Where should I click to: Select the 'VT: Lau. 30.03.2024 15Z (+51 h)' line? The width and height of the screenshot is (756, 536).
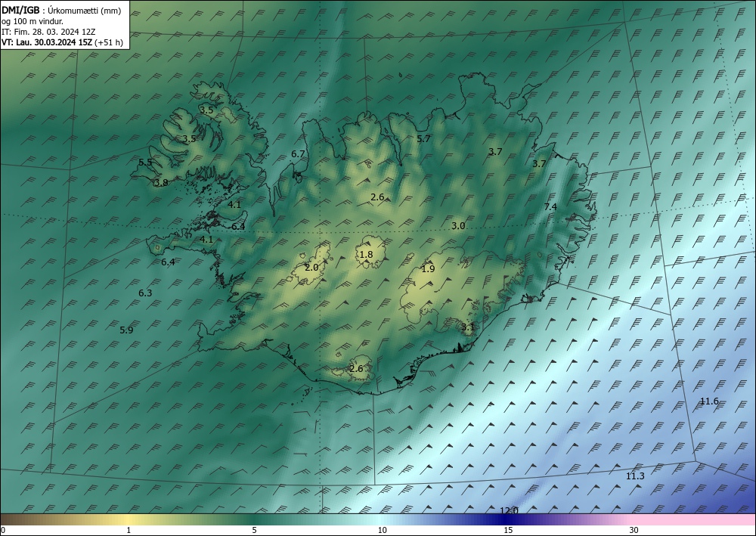click(x=62, y=42)
